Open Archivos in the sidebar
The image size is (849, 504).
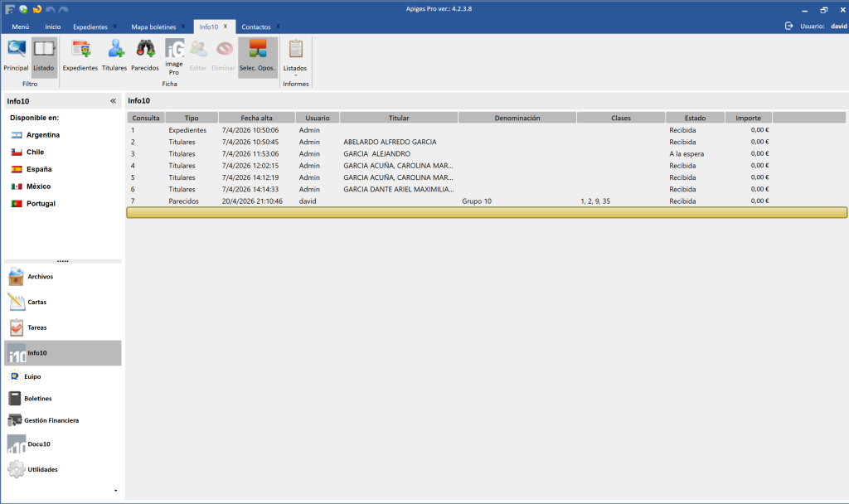[x=40, y=277]
